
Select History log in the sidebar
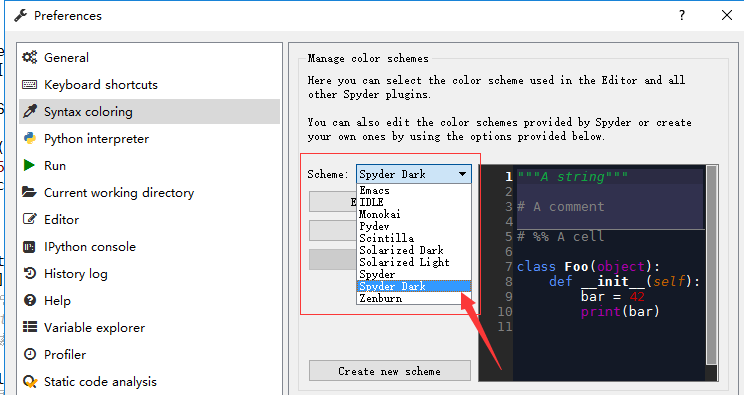pyautogui.click(x=149, y=273)
